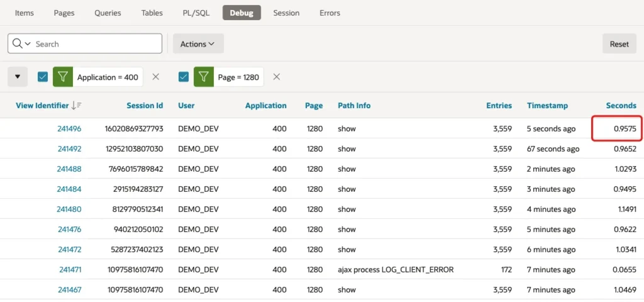Focus the Search input field
This screenshot has height=302, width=644.
tap(97, 43)
